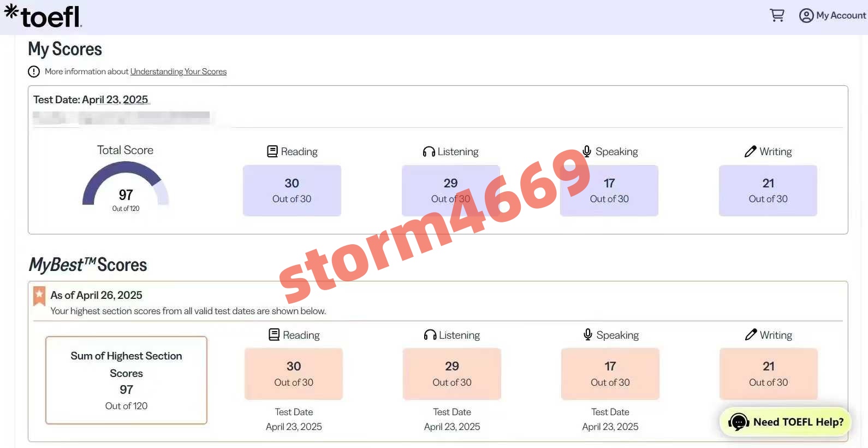Click the Sum of Highest Section Scores box
868x448 pixels.
pyautogui.click(x=126, y=380)
